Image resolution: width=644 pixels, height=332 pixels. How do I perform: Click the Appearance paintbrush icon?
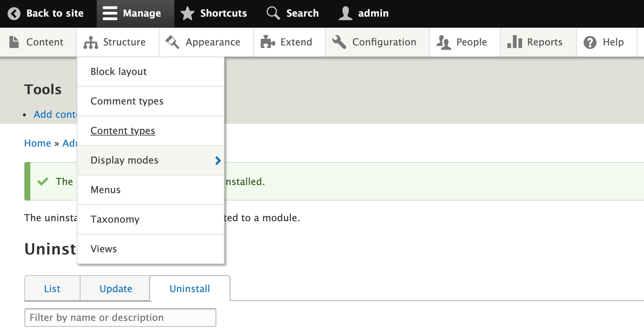(x=172, y=42)
